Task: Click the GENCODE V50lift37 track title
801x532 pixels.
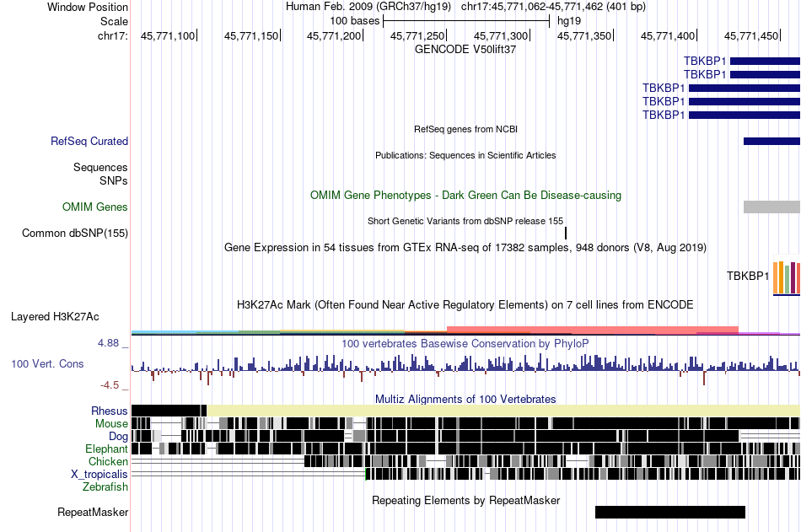Action: tap(465, 50)
